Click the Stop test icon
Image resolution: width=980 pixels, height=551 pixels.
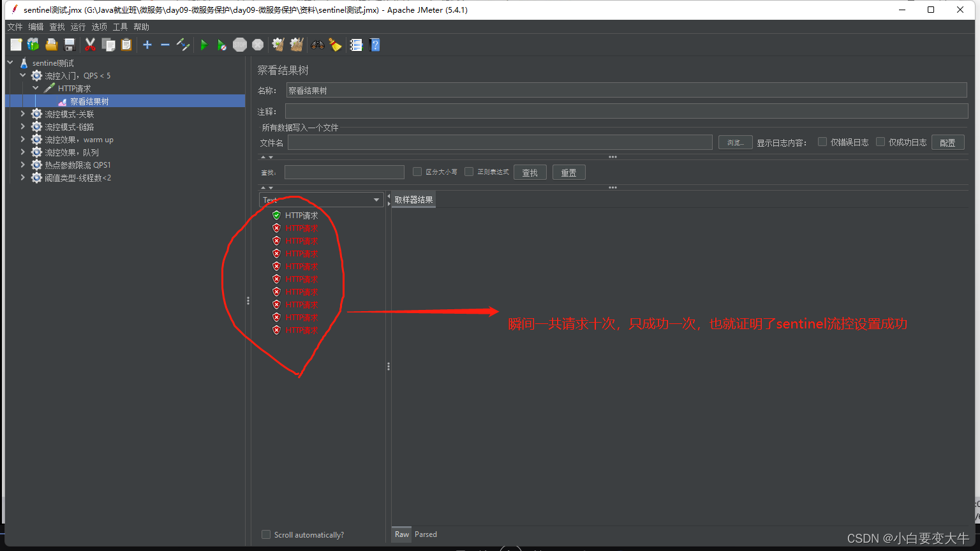tap(240, 45)
